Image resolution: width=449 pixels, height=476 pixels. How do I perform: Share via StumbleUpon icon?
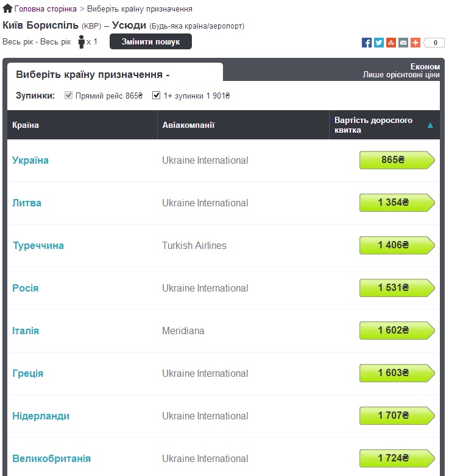point(391,43)
